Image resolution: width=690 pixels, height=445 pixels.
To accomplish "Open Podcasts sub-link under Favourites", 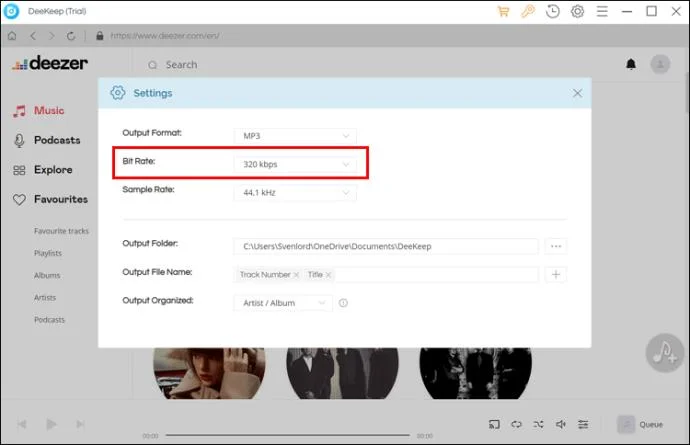I will click(x=49, y=320).
